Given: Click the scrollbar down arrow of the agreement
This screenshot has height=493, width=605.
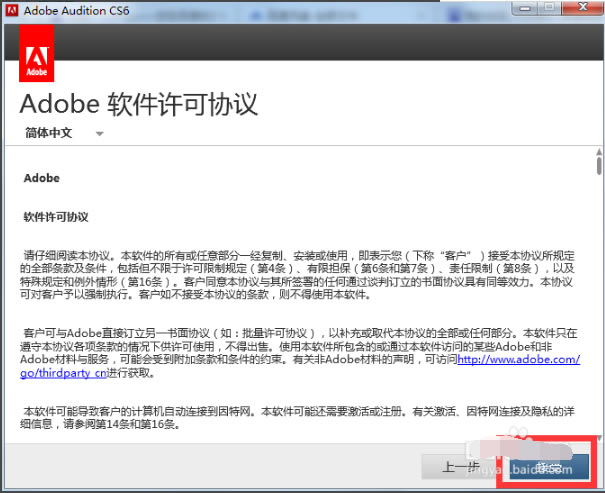Looking at the screenshot, I should click(x=598, y=437).
